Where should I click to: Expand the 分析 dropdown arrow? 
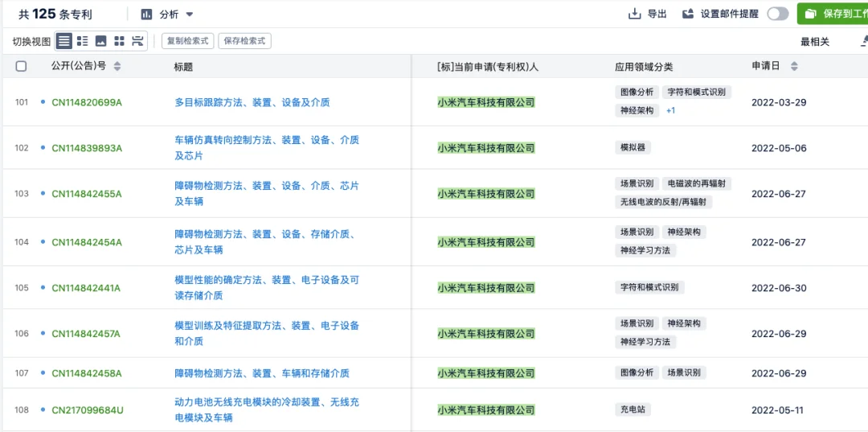[x=190, y=14]
